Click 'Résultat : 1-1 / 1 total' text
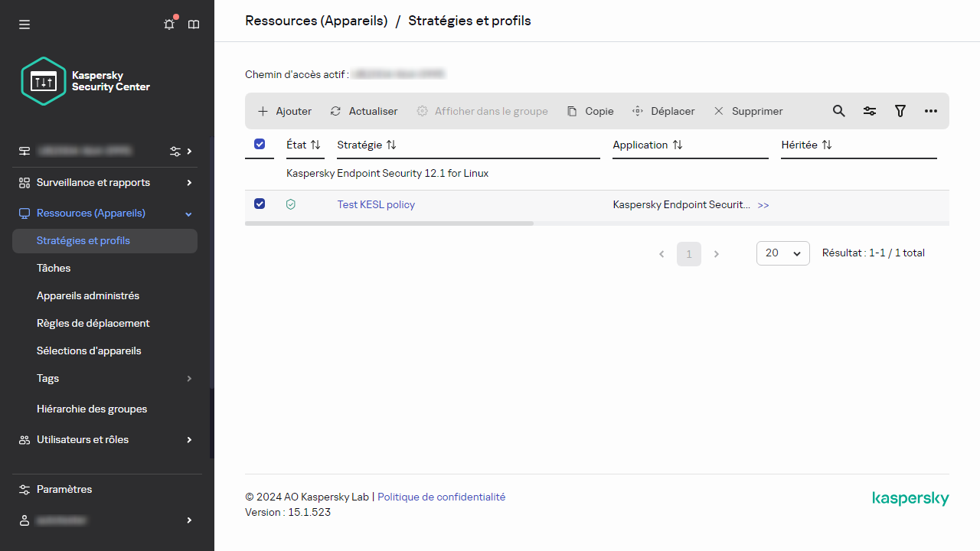The image size is (980, 551). [874, 253]
